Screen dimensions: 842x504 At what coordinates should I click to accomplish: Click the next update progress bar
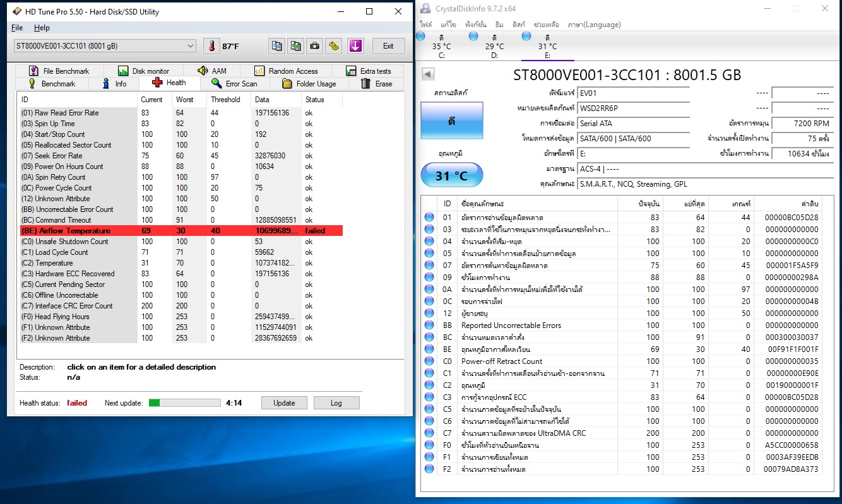click(x=184, y=403)
